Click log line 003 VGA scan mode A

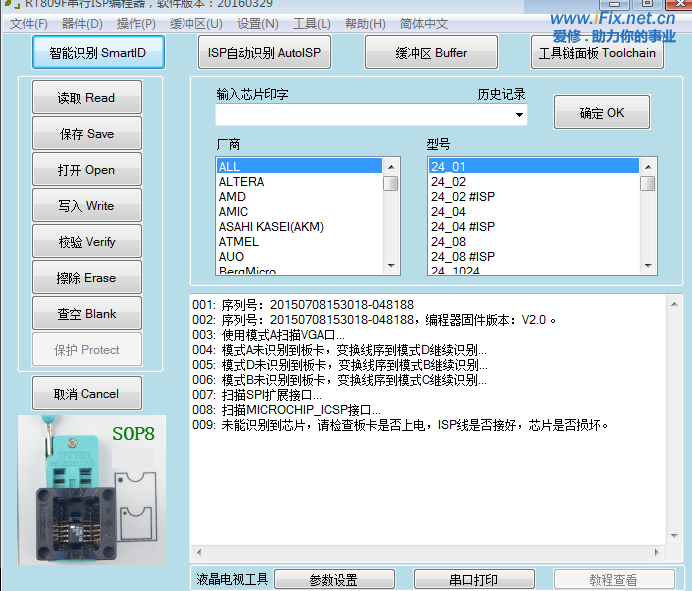point(268,335)
